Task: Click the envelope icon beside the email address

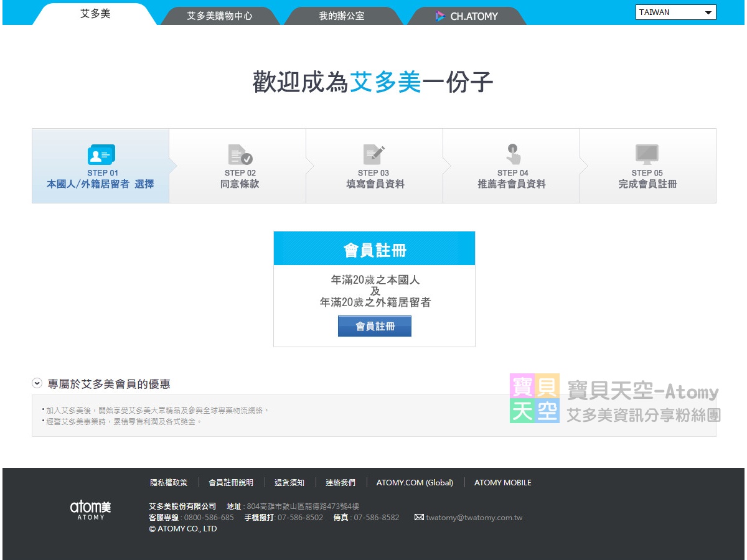Action: click(x=419, y=517)
